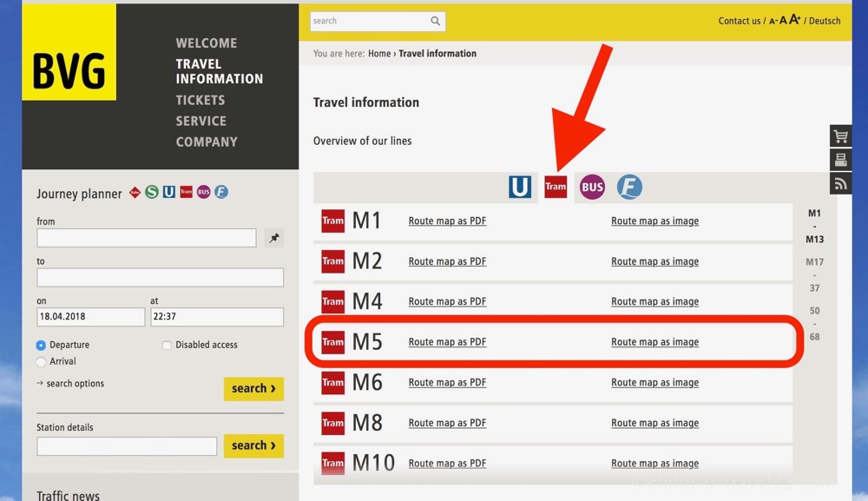The width and height of the screenshot is (868, 501).
Task: Click the magnifier icon in top search box
Action: 436,21
